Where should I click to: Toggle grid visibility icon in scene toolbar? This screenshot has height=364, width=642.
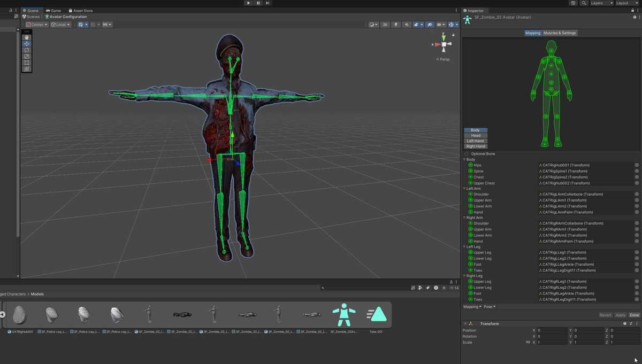[82, 25]
